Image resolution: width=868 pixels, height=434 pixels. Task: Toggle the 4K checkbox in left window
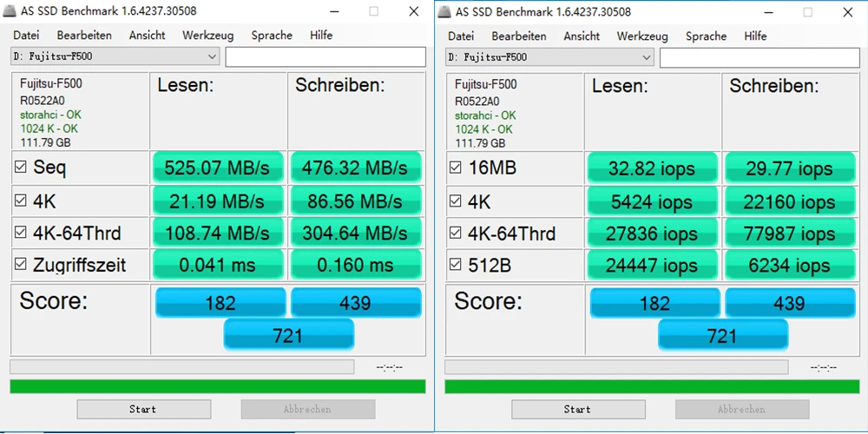click(x=21, y=201)
